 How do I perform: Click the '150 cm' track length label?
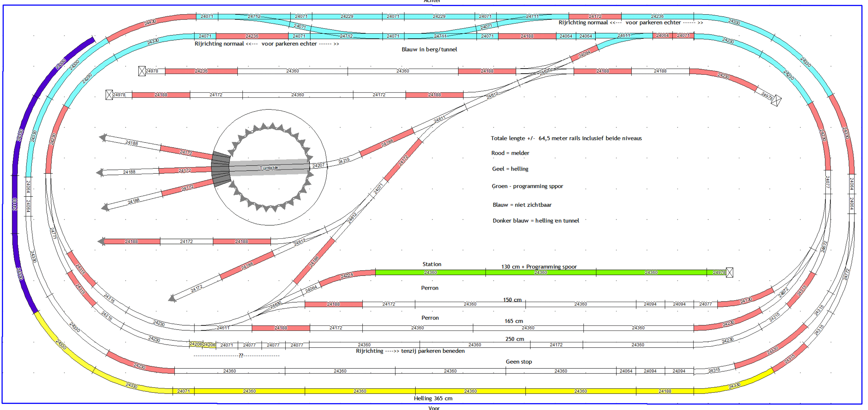pyautogui.click(x=512, y=300)
